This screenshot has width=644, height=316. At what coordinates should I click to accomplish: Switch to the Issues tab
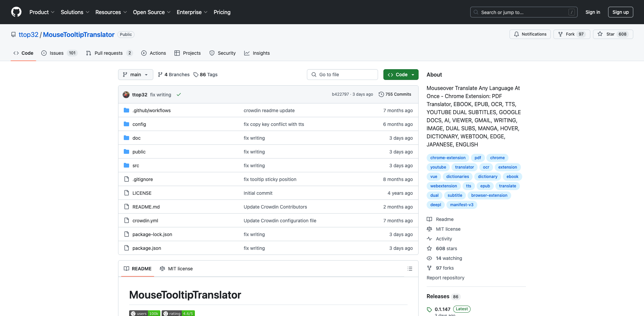pos(59,53)
